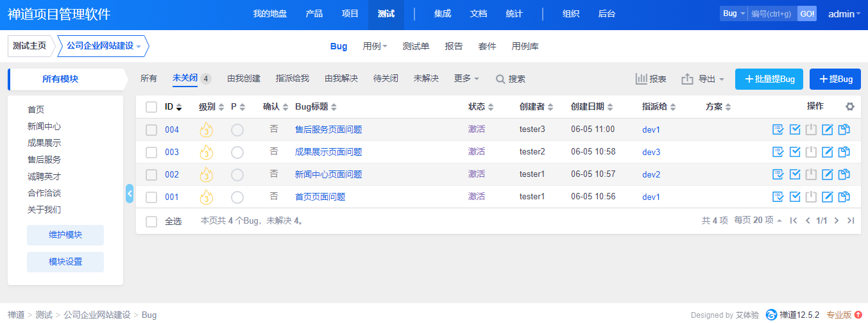
Task: Click the edit icon for bug 002
Action: [x=828, y=174]
